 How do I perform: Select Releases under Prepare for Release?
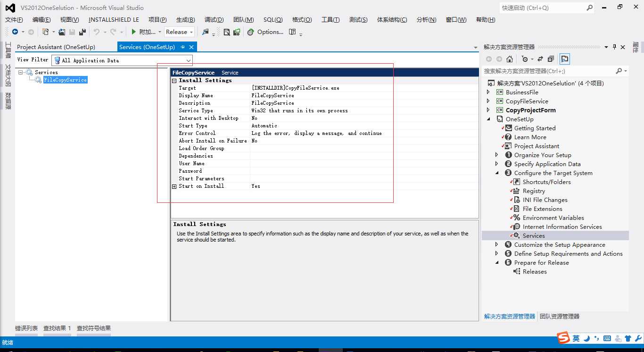click(535, 271)
